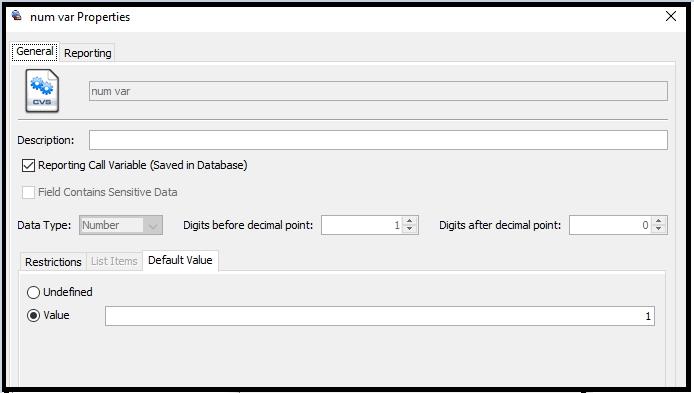Viewport: 694px width, 393px height.
Task: Decrease digits after decimal point
Action: coord(659,229)
